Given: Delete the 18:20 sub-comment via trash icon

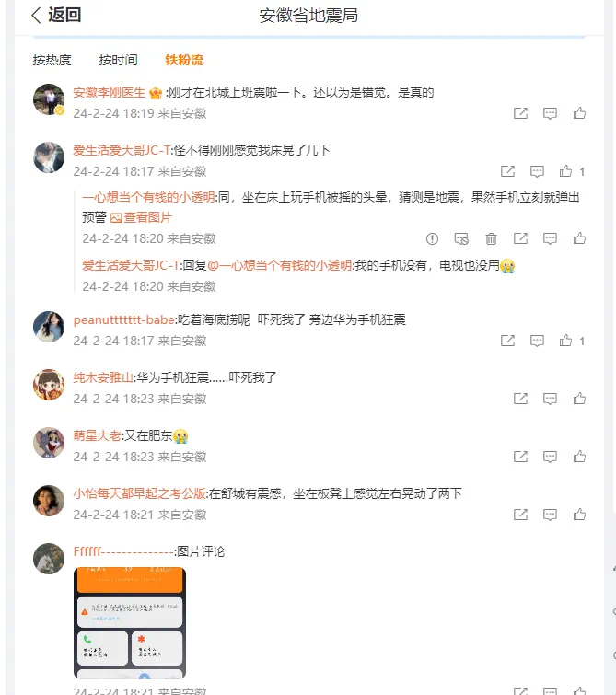Looking at the screenshot, I should point(491,239).
